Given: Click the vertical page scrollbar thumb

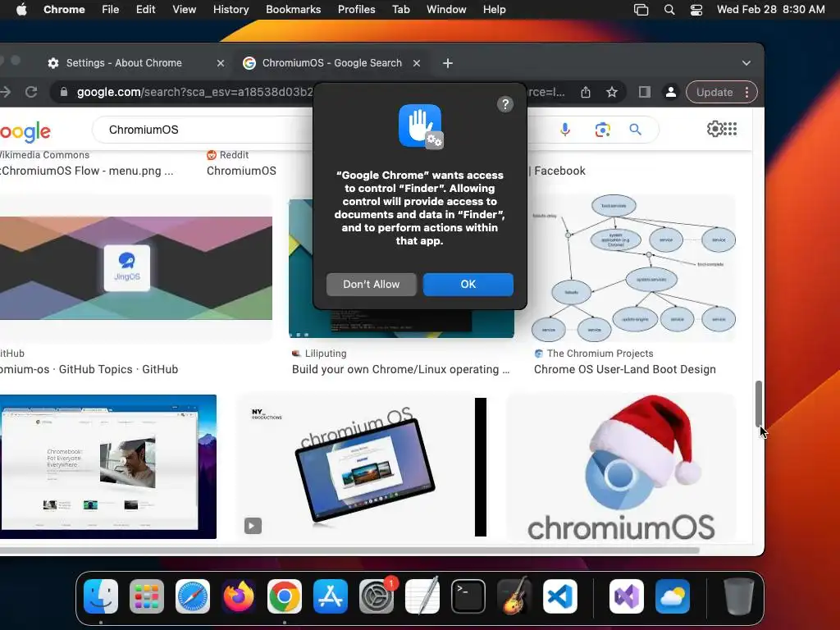Looking at the screenshot, I should click(x=758, y=403).
